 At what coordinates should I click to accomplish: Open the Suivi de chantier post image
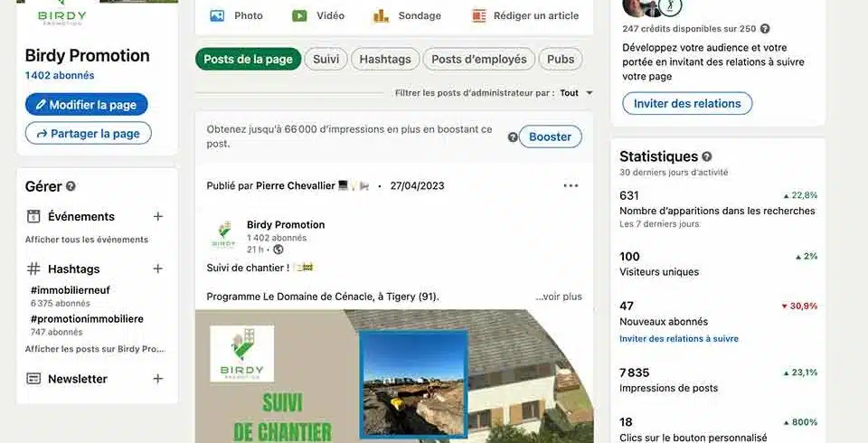[394, 376]
